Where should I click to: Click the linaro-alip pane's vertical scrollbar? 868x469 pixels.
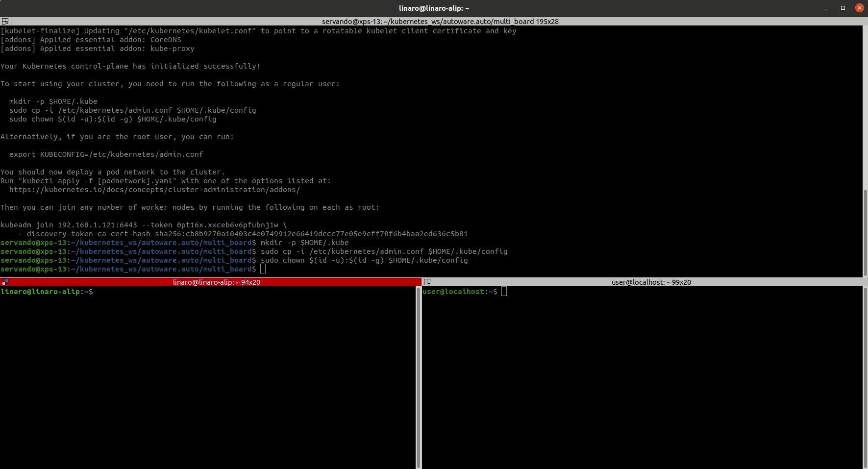(x=419, y=377)
